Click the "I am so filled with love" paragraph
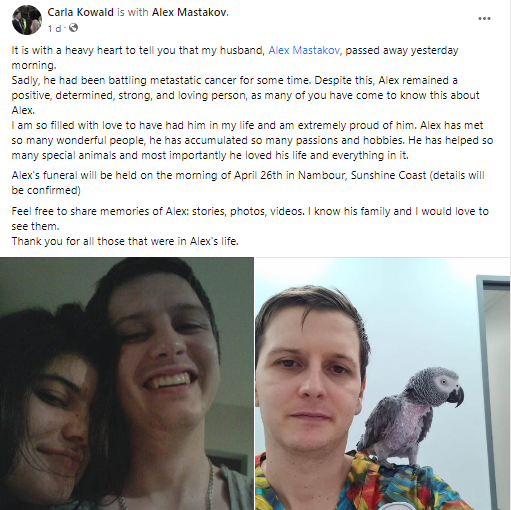 coord(252,140)
